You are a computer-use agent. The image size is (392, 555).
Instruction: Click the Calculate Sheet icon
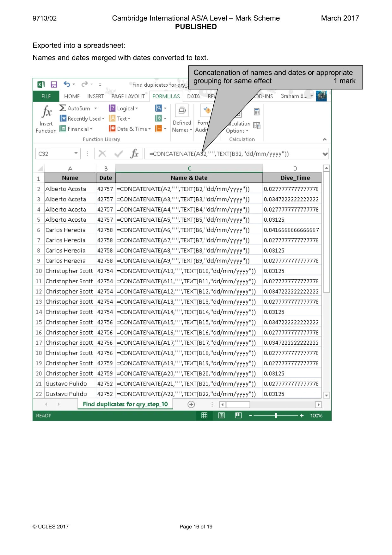(x=257, y=126)
